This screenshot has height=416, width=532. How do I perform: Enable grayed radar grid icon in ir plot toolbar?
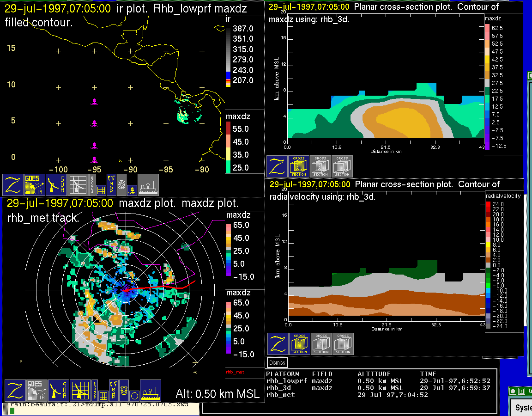coord(78,184)
